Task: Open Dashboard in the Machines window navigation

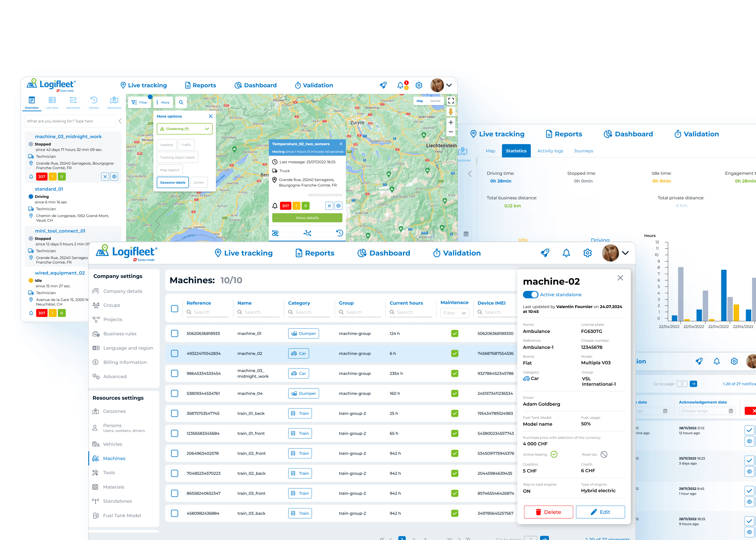Action: point(384,253)
